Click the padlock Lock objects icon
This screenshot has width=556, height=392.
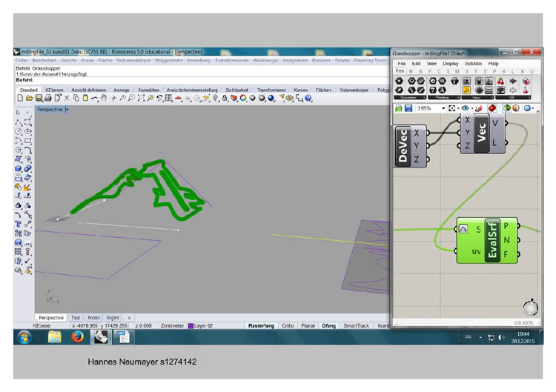coord(225,98)
